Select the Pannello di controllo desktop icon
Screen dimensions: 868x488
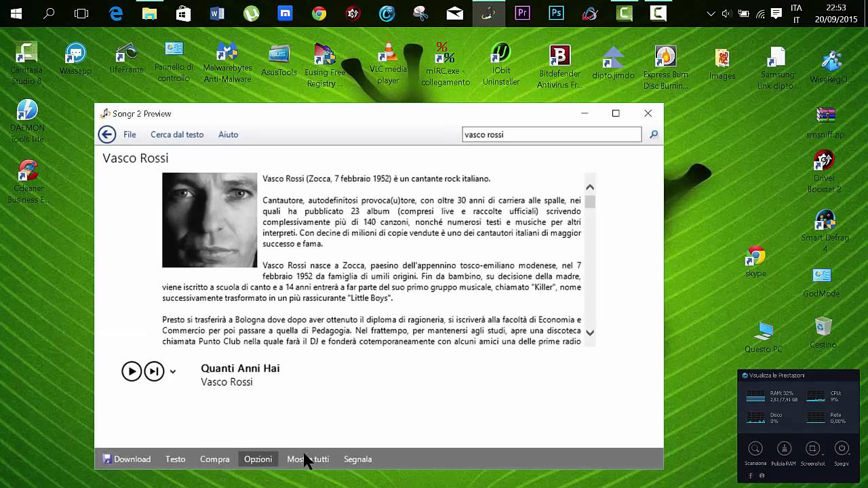pos(174,62)
